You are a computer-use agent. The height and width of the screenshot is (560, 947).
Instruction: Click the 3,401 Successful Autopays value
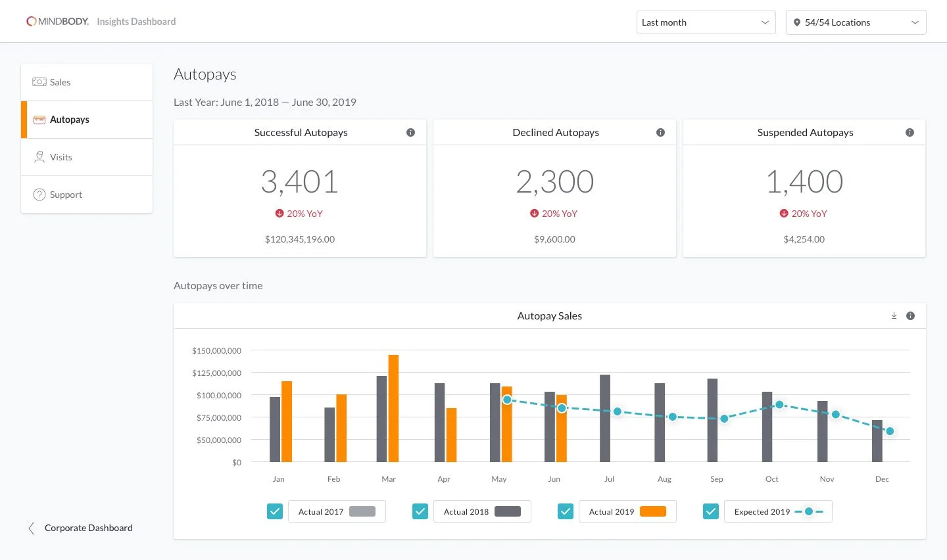point(300,181)
